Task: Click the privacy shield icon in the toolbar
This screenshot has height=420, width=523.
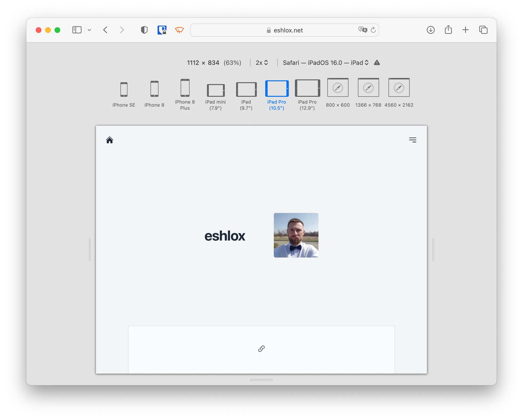Action: 144,30
